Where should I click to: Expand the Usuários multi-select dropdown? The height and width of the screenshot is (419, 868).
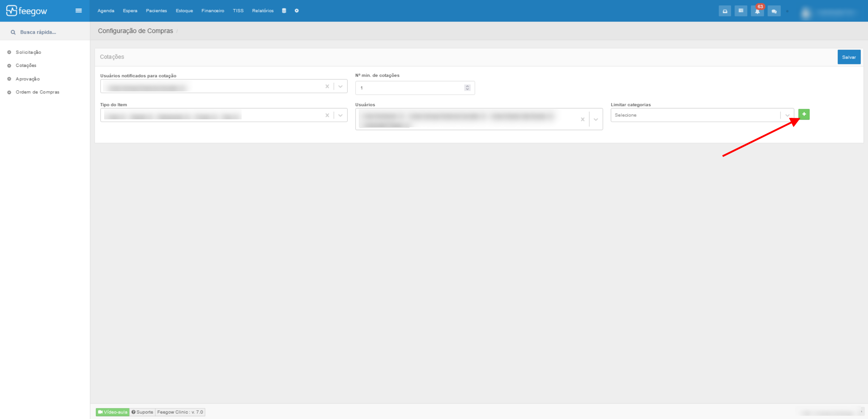click(x=596, y=119)
